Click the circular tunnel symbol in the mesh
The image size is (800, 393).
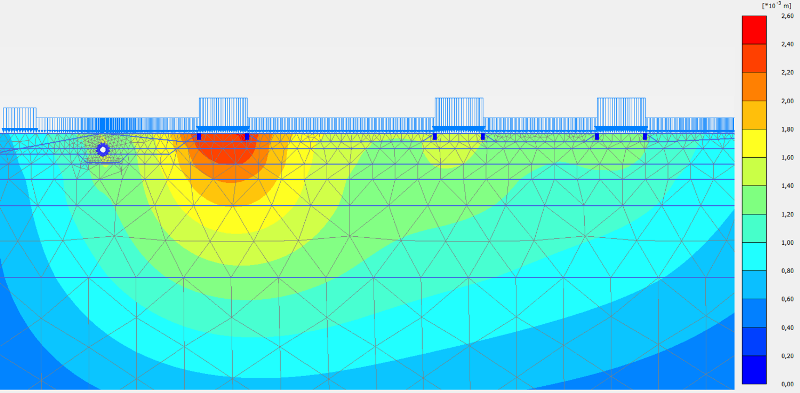tap(103, 150)
